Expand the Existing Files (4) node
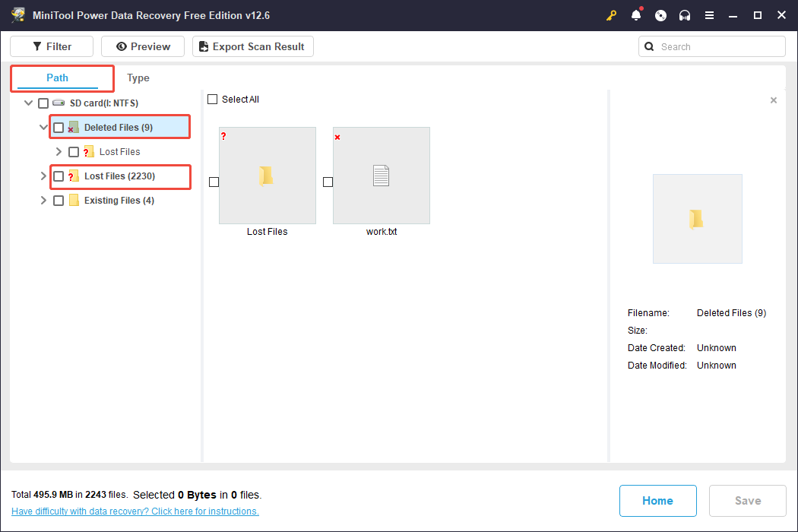The image size is (798, 532). (x=43, y=201)
